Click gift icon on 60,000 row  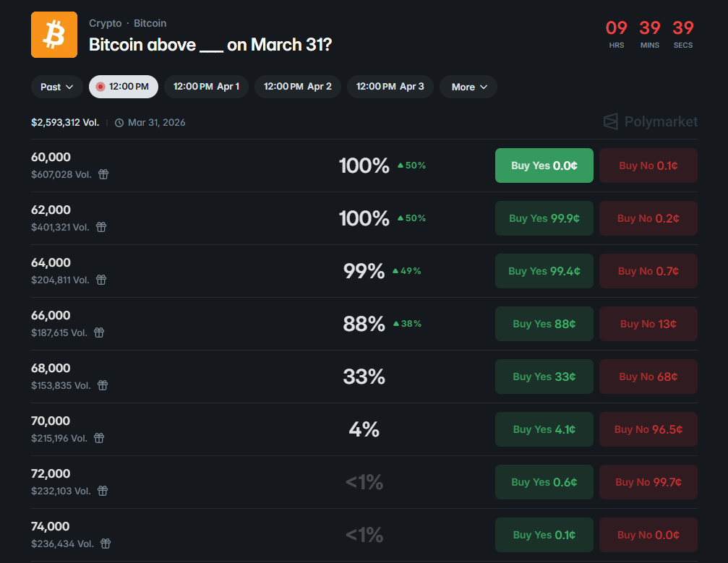pyautogui.click(x=103, y=174)
